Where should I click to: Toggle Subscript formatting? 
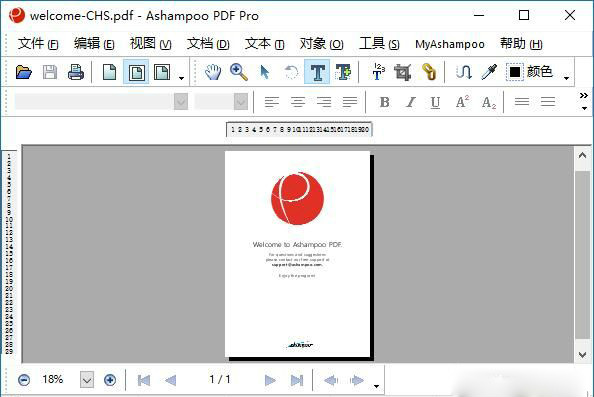click(489, 102)
